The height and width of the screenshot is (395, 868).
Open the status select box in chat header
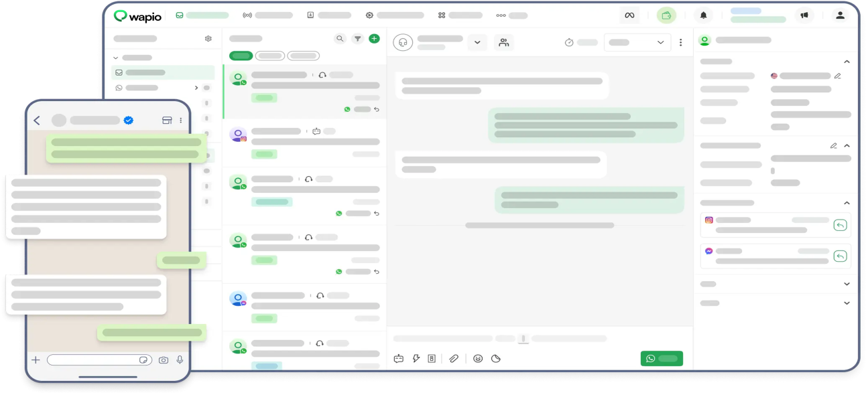click(x=637, y=42)
